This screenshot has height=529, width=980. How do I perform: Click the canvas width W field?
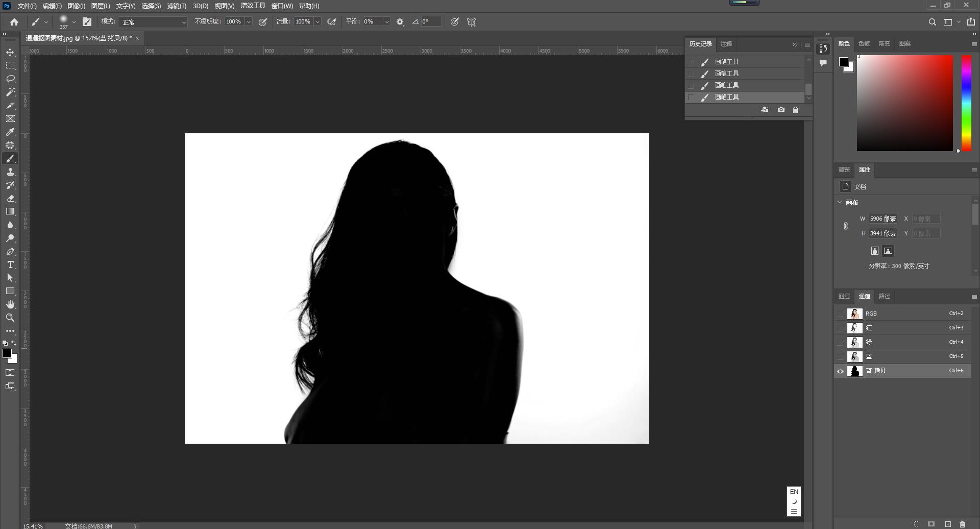click(x=883, y=219)
